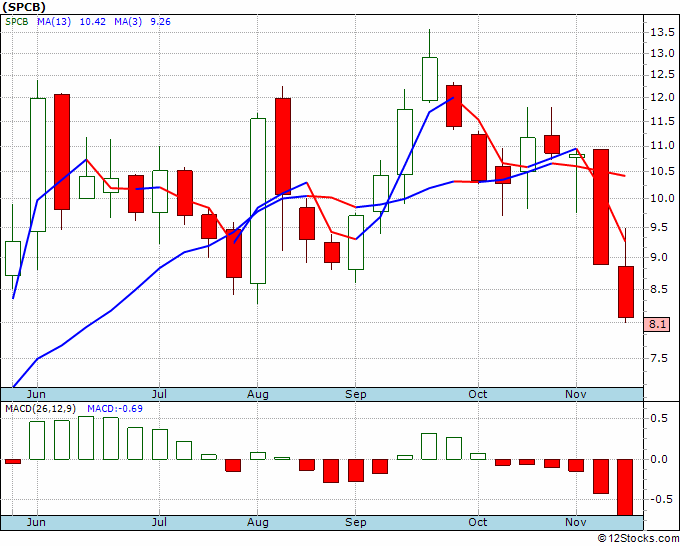The height and width of the screenshot is (546, 680).
Task: Click the 10.42 moving average value
Action: 92,22
